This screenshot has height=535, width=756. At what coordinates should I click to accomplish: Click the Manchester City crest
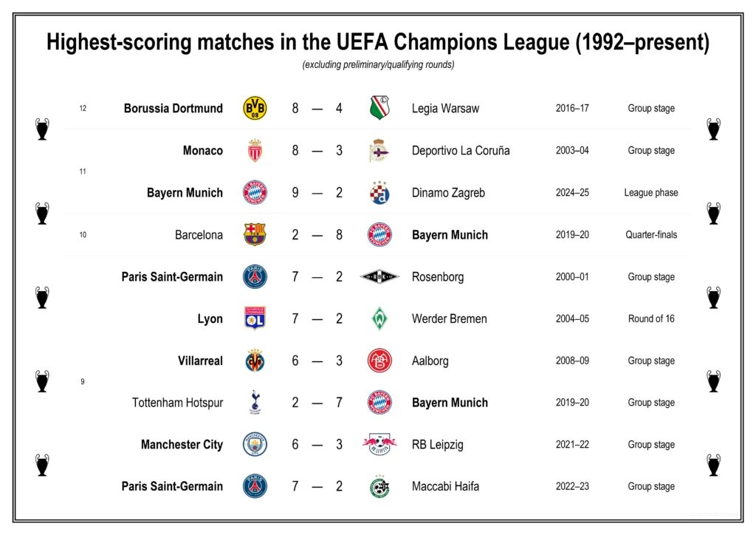tap(255, 445)
